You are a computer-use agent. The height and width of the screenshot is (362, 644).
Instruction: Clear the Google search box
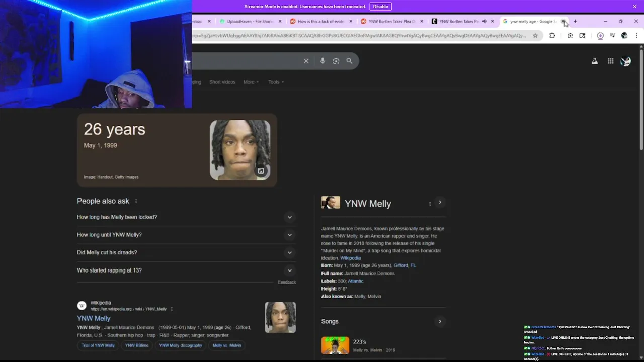click(x=306, y=61)
